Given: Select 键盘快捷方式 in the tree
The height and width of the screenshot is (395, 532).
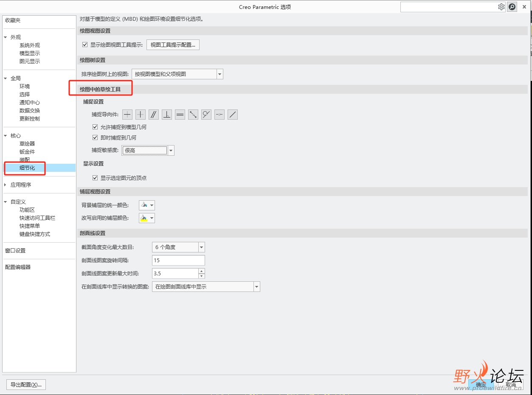Looking at the screenshot, I should (x=35, y=234).
